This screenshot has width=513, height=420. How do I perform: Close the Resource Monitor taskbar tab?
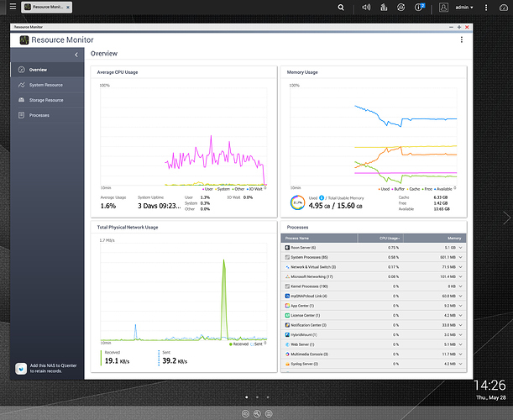pos(68,8)
